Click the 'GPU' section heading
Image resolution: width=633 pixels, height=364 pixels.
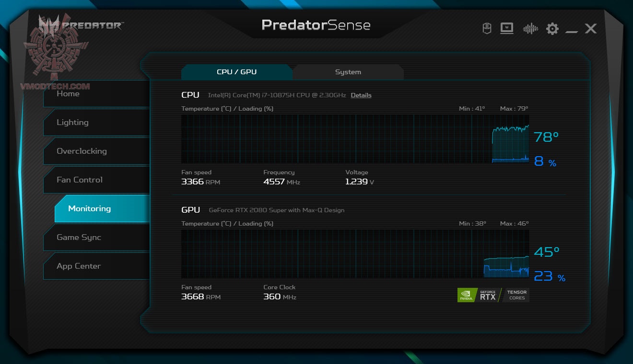pyautogui.click(x=191, y=210)
